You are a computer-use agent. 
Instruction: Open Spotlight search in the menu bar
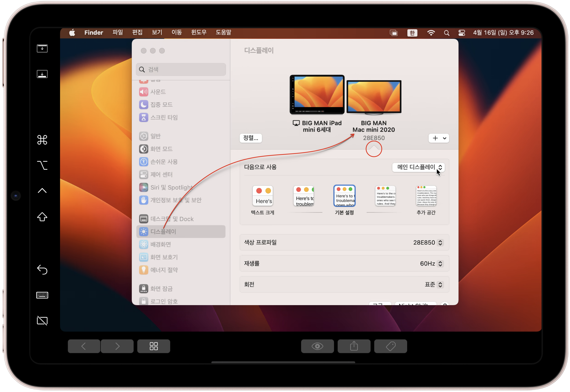click(446, 33)
